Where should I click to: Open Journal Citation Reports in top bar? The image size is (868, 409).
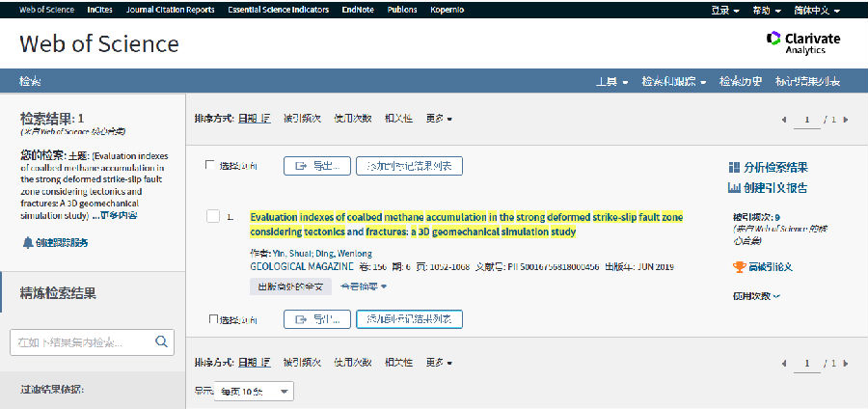[x=169, y=10]
